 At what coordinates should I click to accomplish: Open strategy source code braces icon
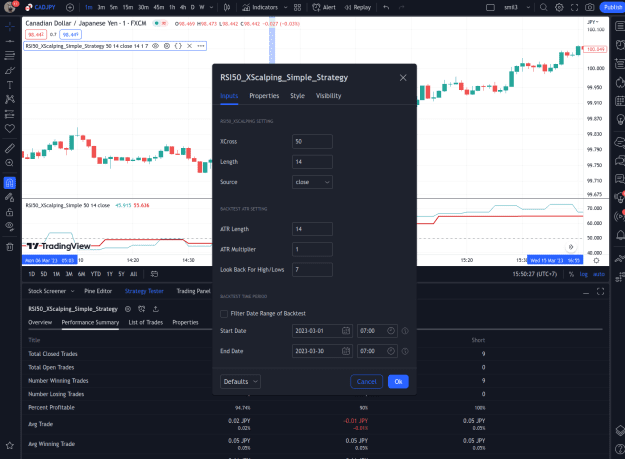178,46
